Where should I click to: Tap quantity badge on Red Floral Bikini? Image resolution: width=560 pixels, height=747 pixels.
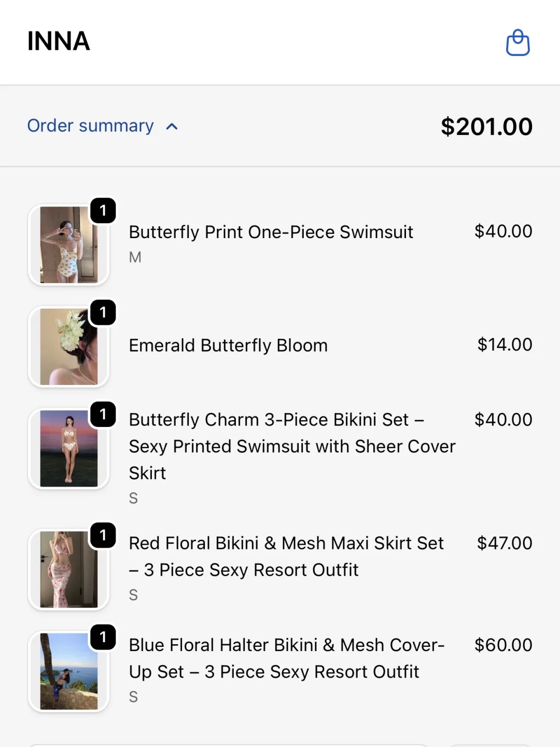[x=103, y=535]
